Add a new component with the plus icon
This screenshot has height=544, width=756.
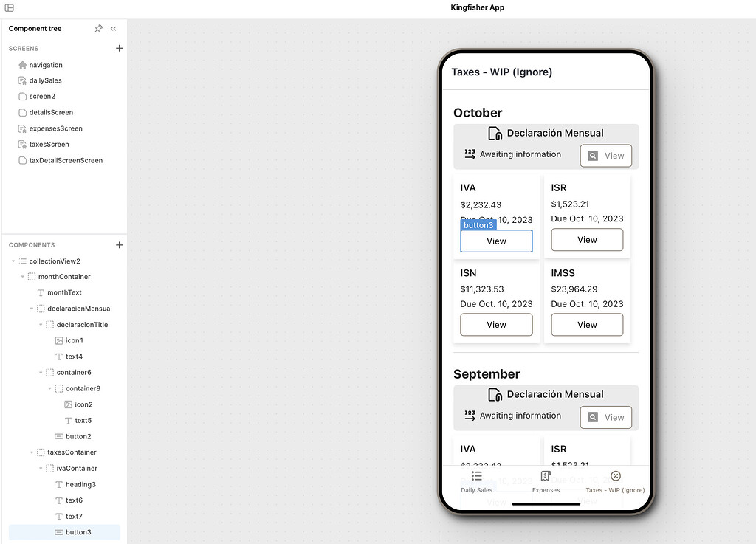(119, 244)
